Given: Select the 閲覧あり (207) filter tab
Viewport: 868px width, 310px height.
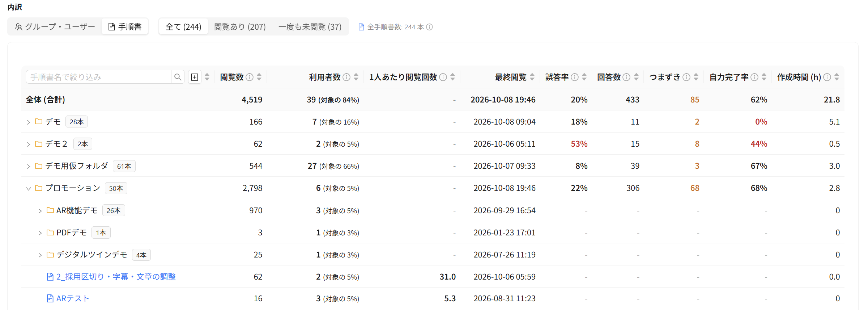Looking at the screenshot, I should (x=240, y=27).
